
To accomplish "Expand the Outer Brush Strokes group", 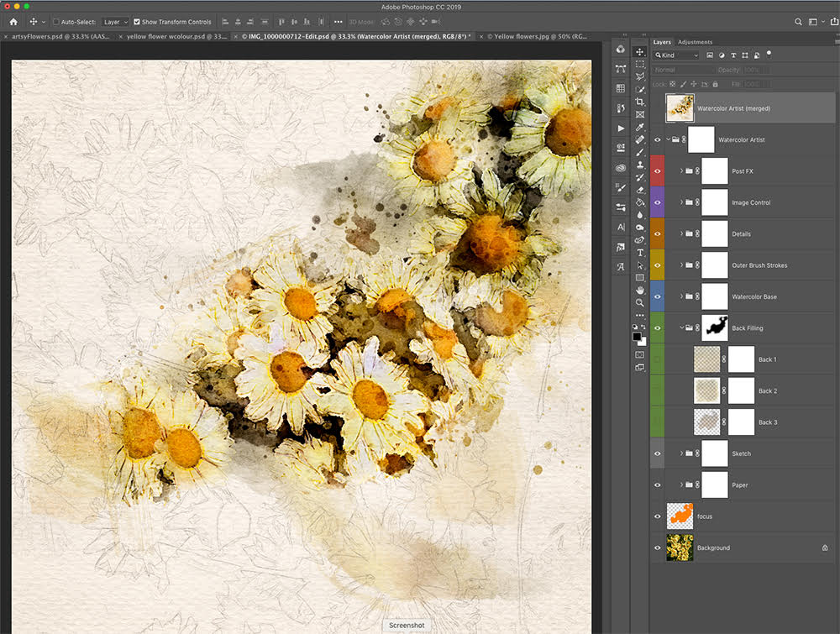I will coord(681,265).
